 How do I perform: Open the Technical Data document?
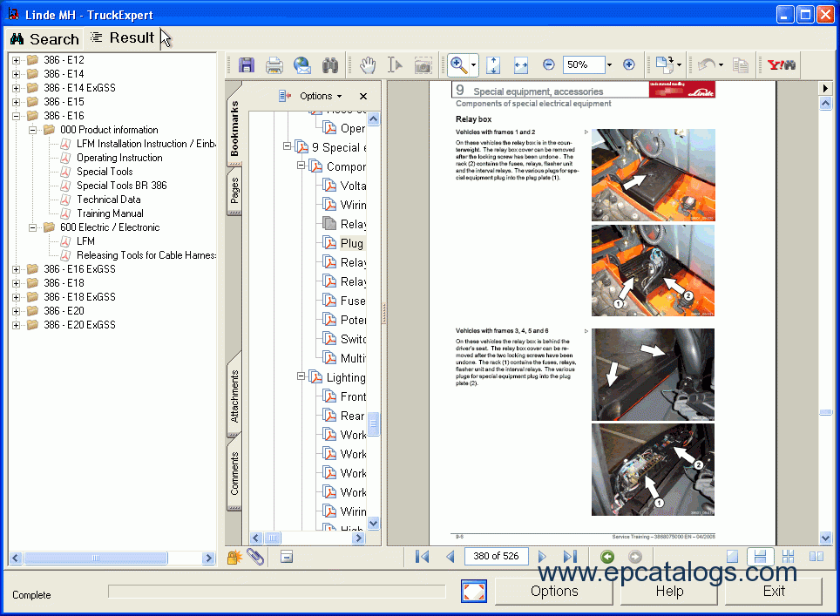tap(109, 200)
